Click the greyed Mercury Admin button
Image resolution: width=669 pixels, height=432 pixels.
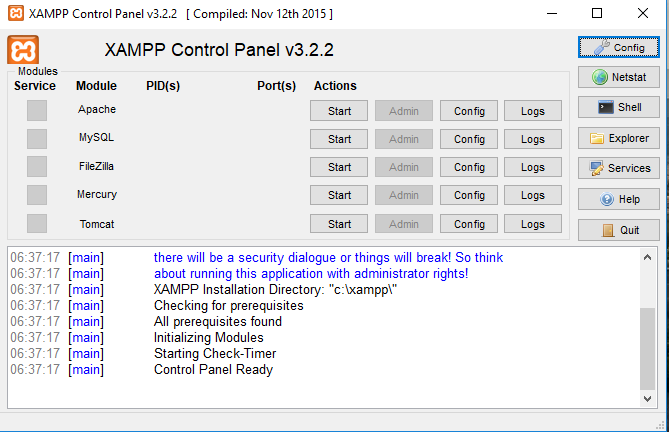coord(404,195)
